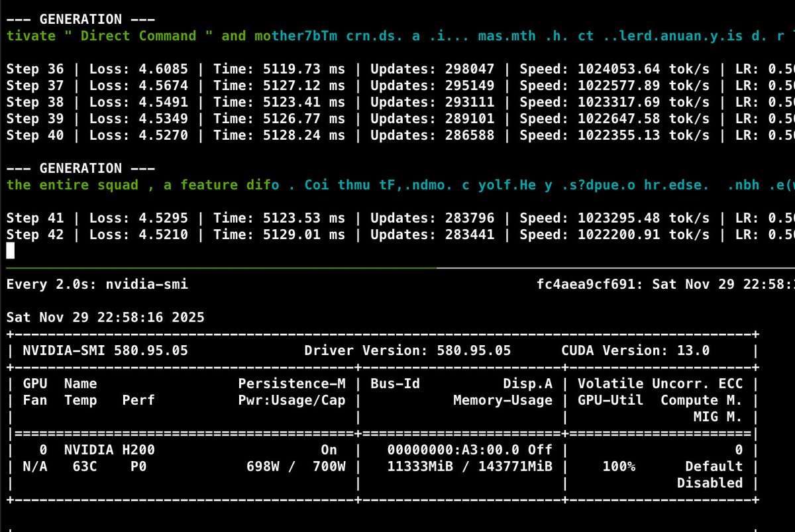795x532 pixels.
Task: Click 'Every 2.0s: nvidia-smi' watch header
Action: coord(97,284)
